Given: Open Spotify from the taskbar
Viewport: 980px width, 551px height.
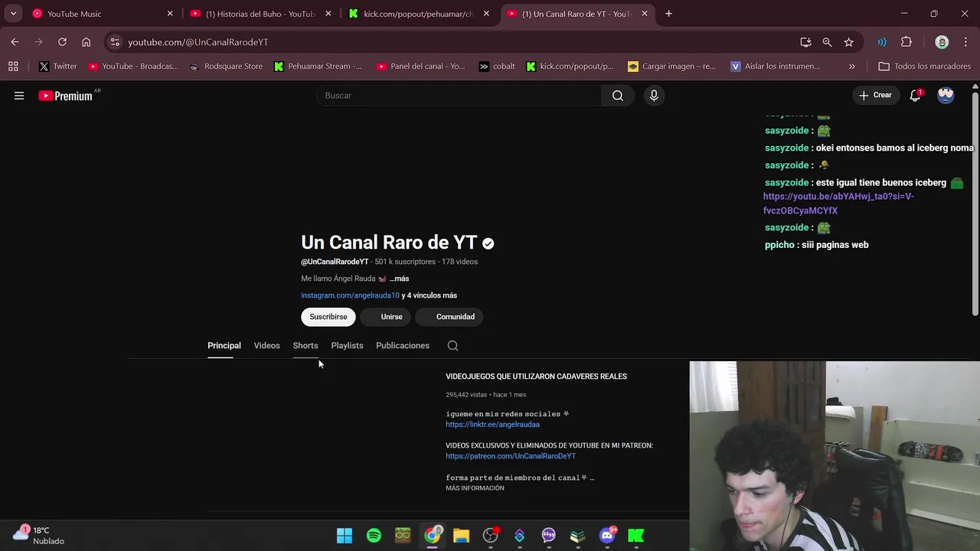Looking at the screenshot, I should 374,536.
